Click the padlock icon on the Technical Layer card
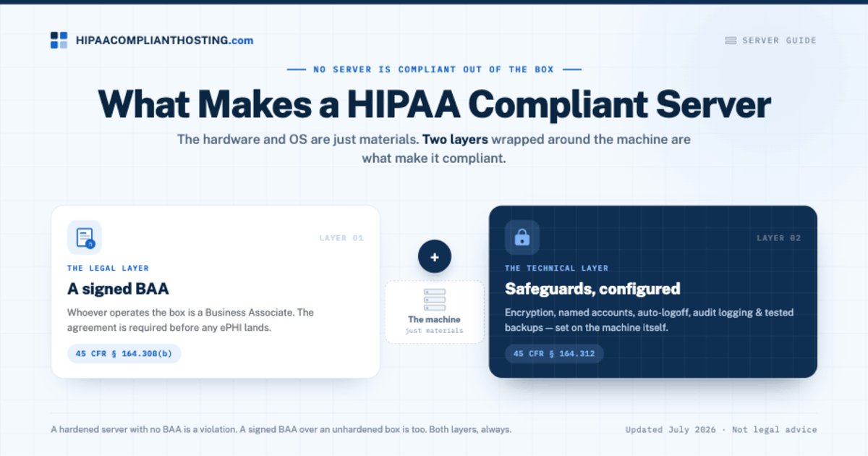This screenshot has height=456, width=868. [522, 237]
